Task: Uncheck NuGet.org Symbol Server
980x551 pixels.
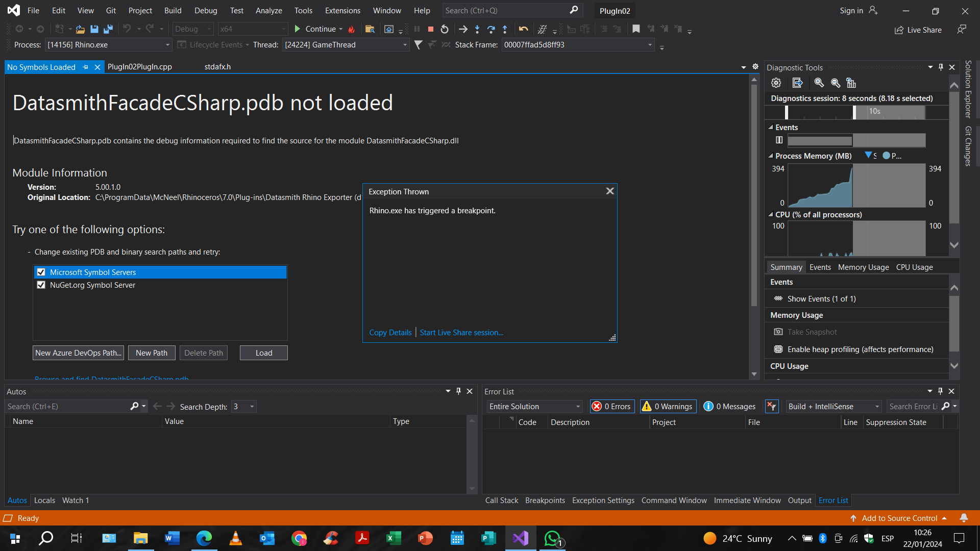Action: tap(41, 285)
